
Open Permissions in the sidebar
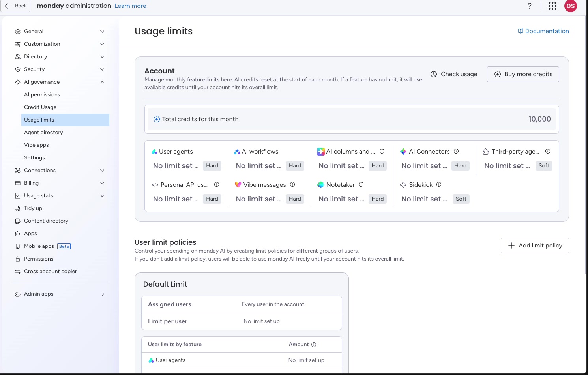click(x=60, y=259)
